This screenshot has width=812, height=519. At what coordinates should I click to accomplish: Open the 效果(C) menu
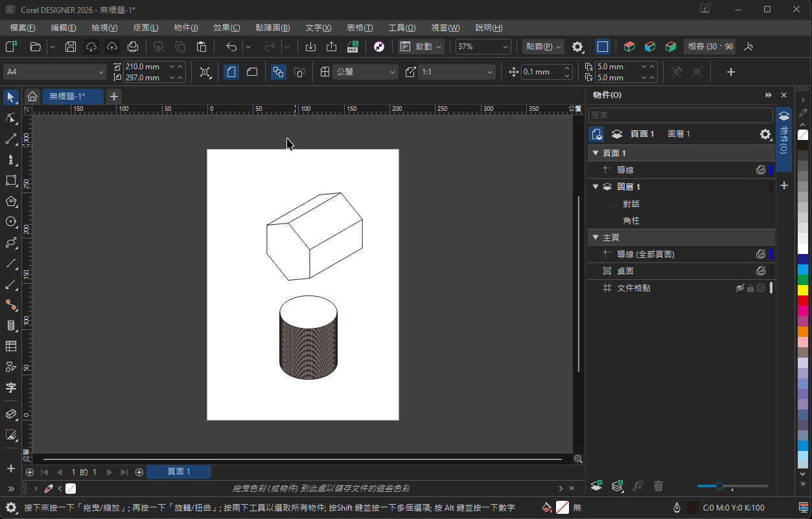226,28
